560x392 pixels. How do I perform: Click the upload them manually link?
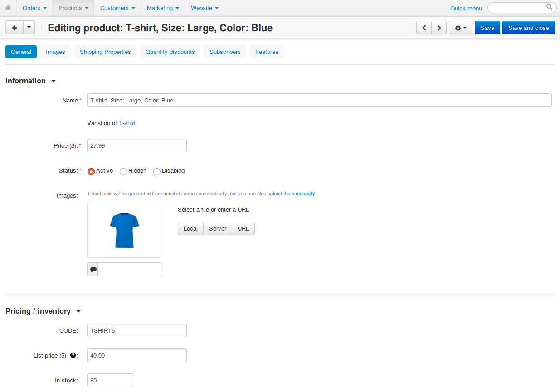pyautogui.click(x=291, y=194)
